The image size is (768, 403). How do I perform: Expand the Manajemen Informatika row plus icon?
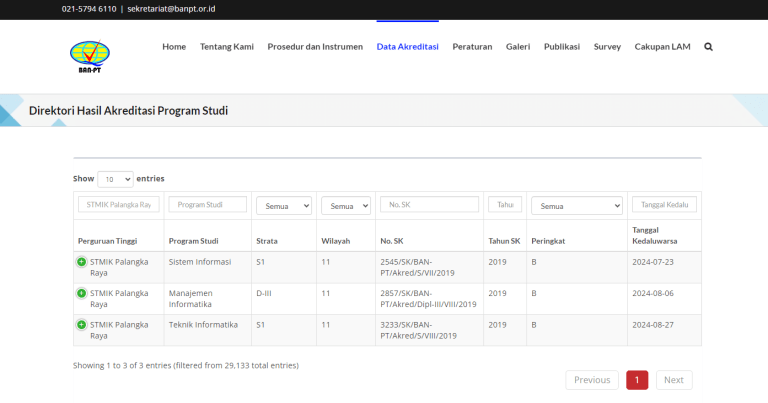coord(82,294)
